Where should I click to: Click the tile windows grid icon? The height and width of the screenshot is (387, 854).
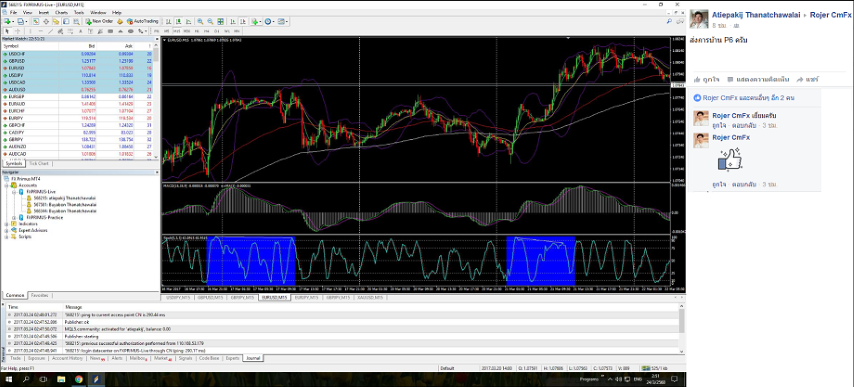tap(221, 21)
